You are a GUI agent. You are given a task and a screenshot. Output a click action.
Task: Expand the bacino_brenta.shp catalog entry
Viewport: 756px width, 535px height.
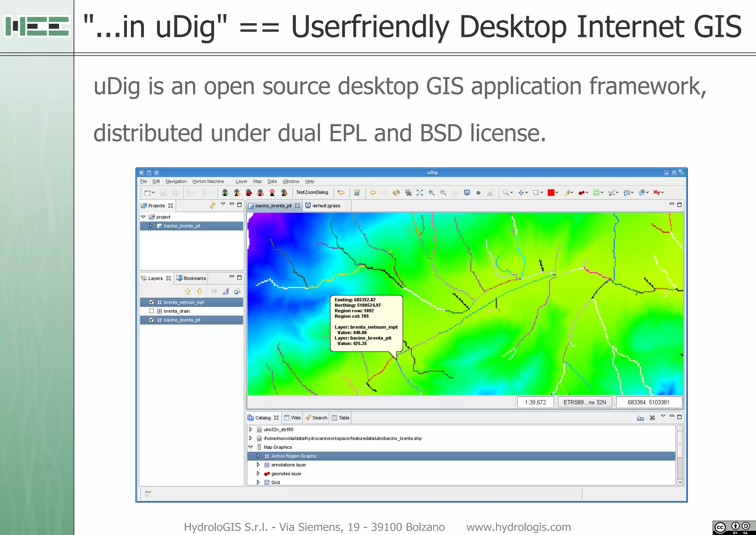pyautogui.click(x=251, y=438)
